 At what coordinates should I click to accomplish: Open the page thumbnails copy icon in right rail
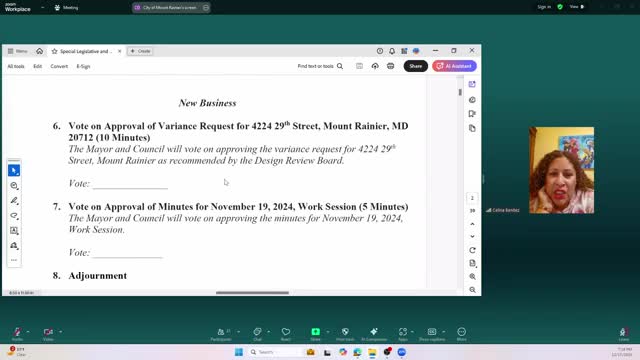pos(472,129)
